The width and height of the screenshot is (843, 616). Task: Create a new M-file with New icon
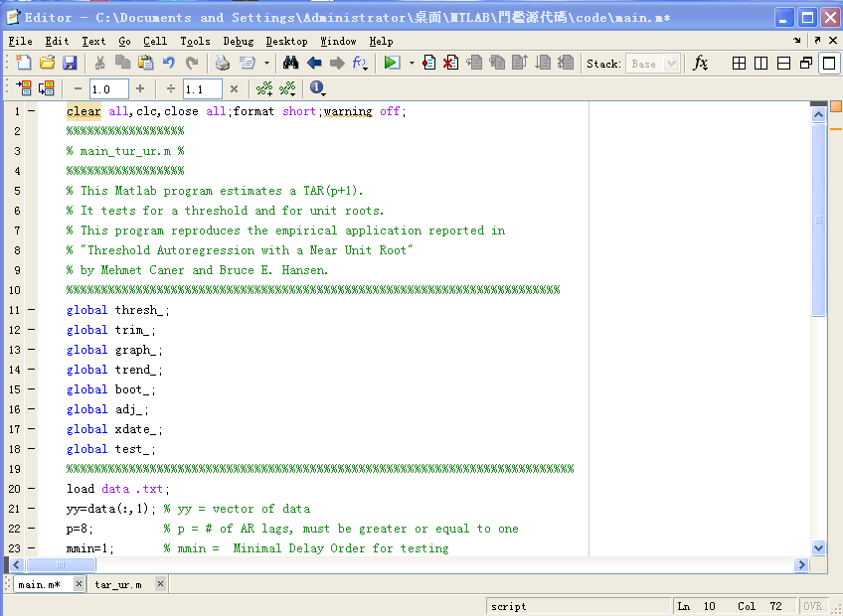tap(24, 63)
